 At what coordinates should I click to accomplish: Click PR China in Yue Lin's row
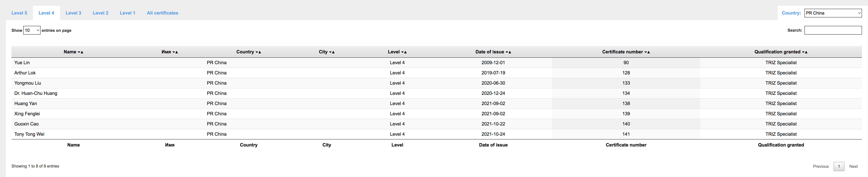coord(217,63)
